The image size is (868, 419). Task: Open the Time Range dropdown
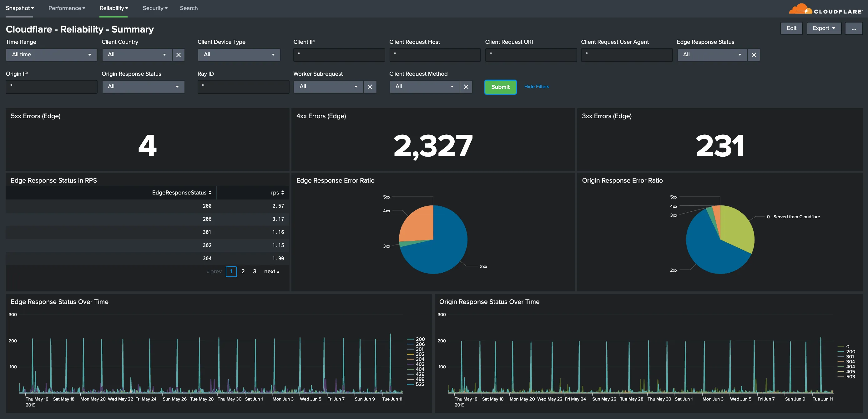click(51, 55)
